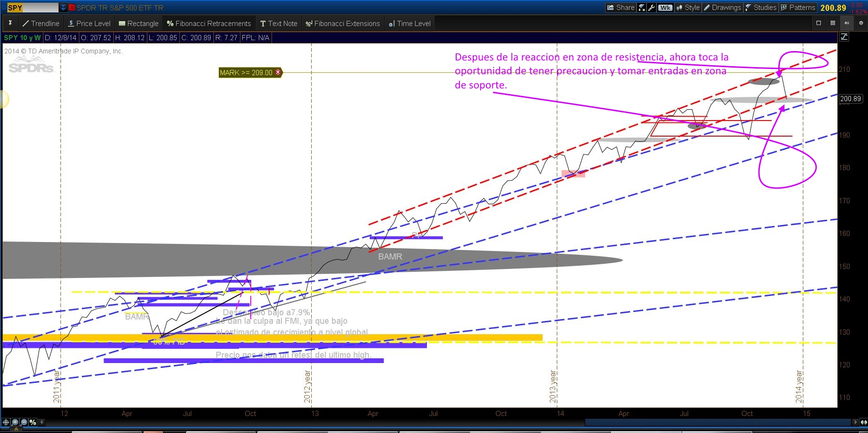Zoom out with the minus magnifier
The height and width of the screenshot is (433, 868).
(x=24, y=422)
